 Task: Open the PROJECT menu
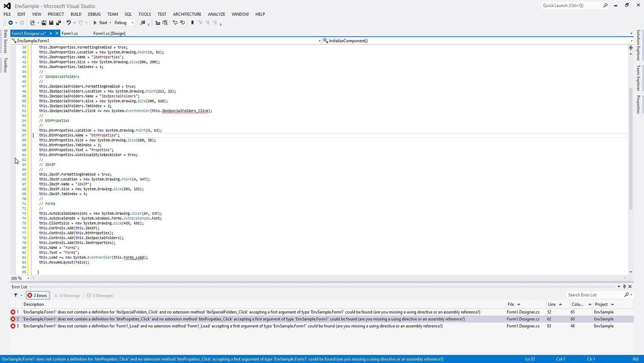55,14
